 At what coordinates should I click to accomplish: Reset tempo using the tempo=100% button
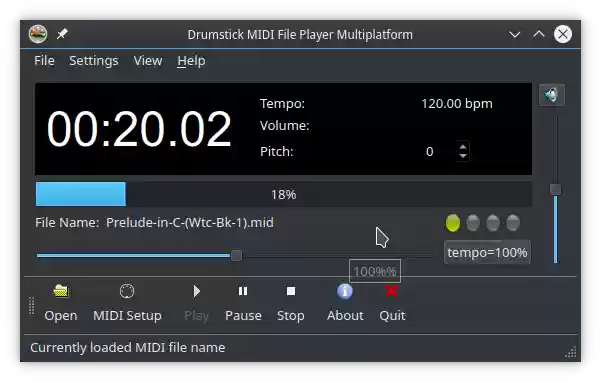tap(487, 252)
